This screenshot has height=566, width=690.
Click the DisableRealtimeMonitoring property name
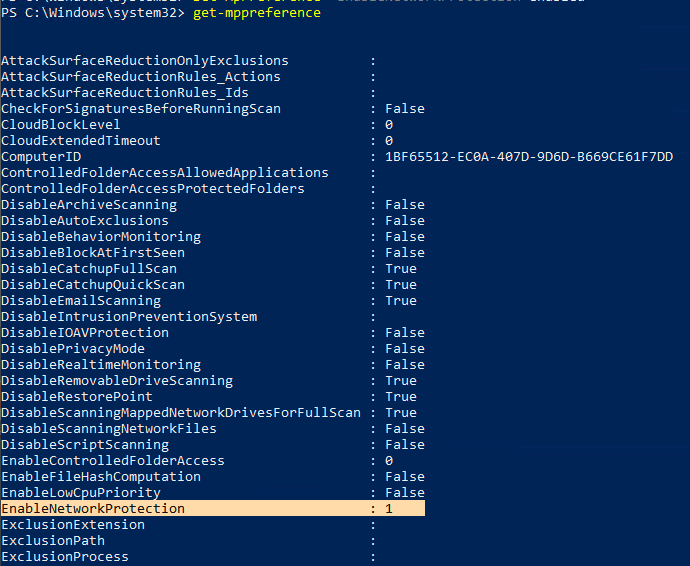pos(101,365)
